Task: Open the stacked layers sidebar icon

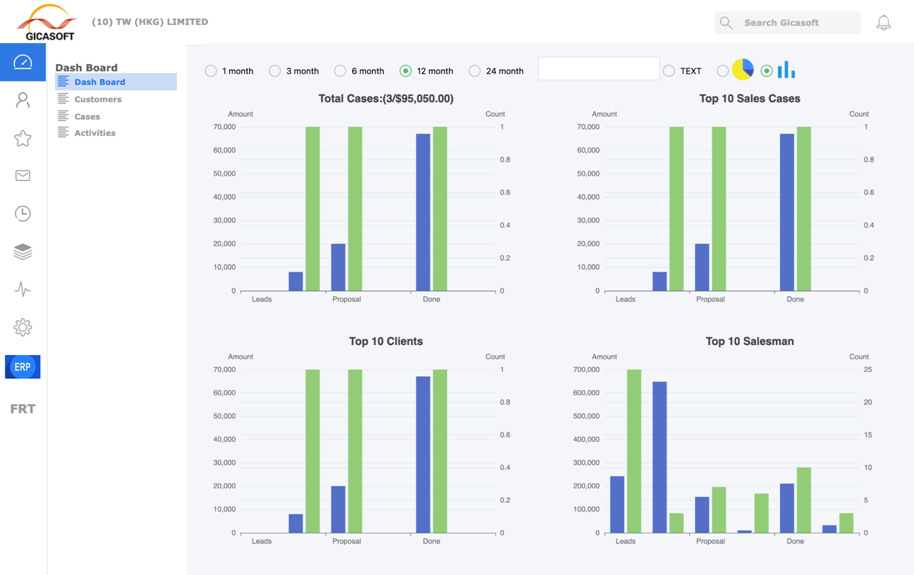Action: click(x=23, y=252)
